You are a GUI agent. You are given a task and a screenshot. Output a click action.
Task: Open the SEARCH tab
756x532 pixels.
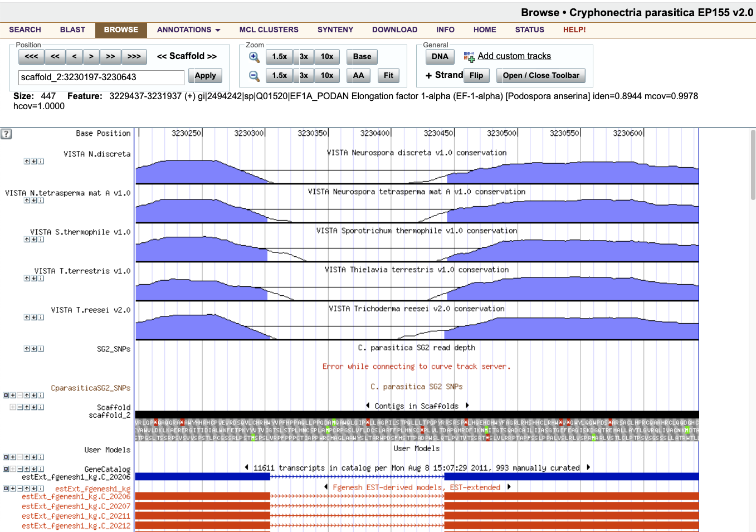tap(25, 30)
